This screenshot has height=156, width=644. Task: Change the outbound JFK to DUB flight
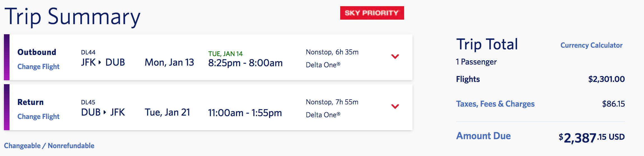point(38,66)
